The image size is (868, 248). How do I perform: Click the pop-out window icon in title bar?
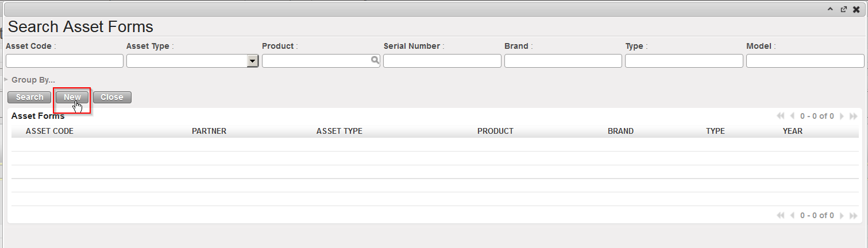(843, 9)
